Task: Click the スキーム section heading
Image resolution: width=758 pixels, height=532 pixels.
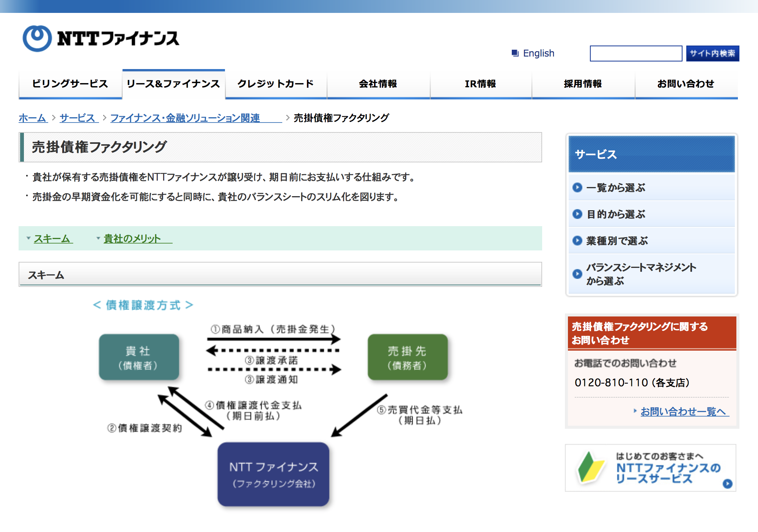Action: click(46, 275)
